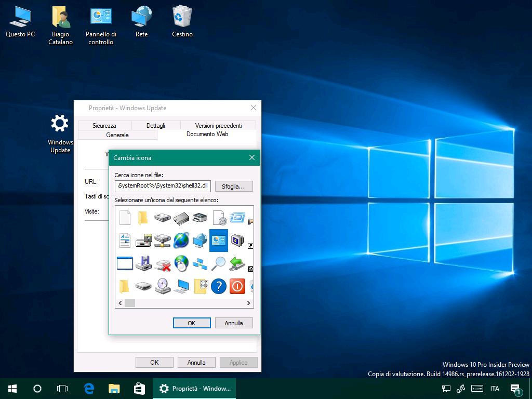Image resolution: width=532 pixels, height=399 pixels.
Task: Open the Versioni precedenti tab
Action: click(x=219, y=126)
